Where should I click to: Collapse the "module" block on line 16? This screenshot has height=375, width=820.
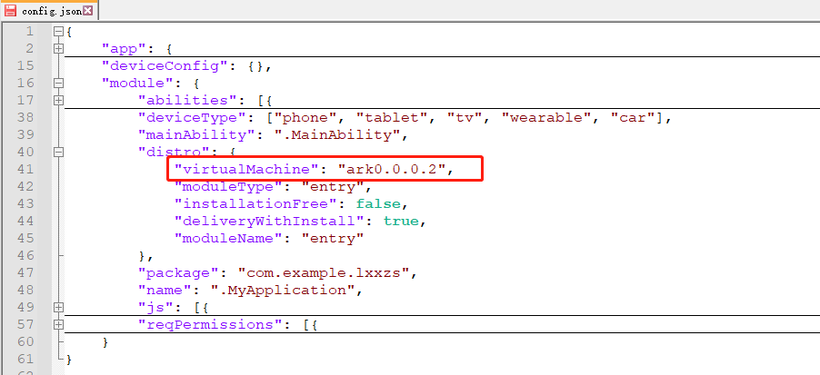[58, 83]
